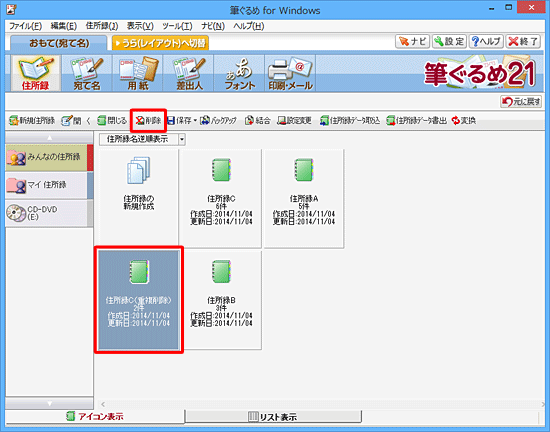Open the 印刷・メール print and mail icon
This screenshot has width=550, height=432.
(290, 73)
